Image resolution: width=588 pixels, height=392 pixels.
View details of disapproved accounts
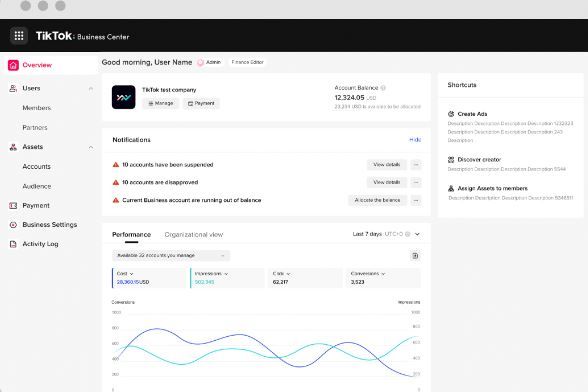(387, 182)
